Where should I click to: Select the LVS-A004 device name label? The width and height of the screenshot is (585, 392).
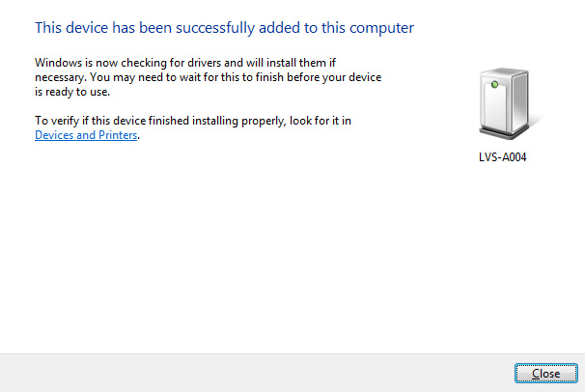[503, 157]
